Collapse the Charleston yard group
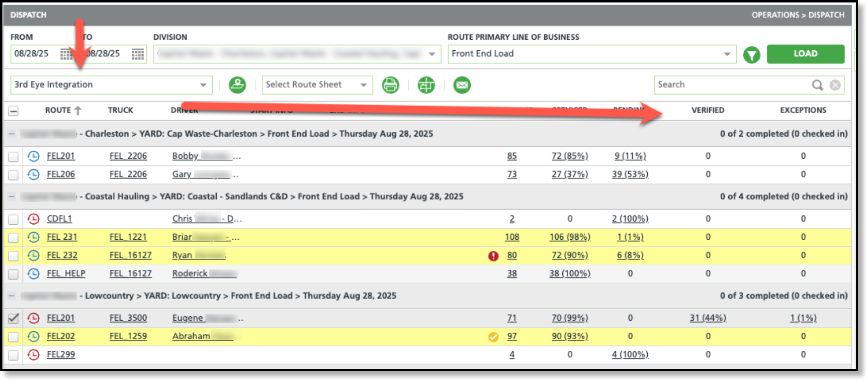 tap(12, 134)
